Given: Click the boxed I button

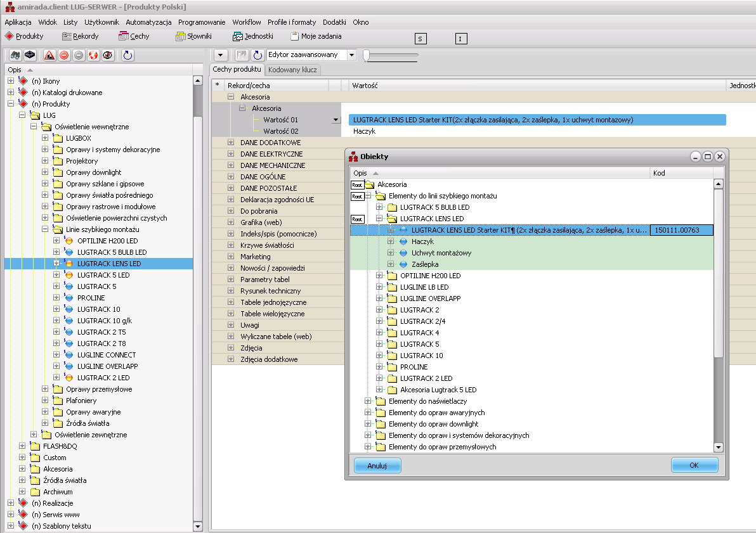Looking at the screenshot, I should (461, 39).
